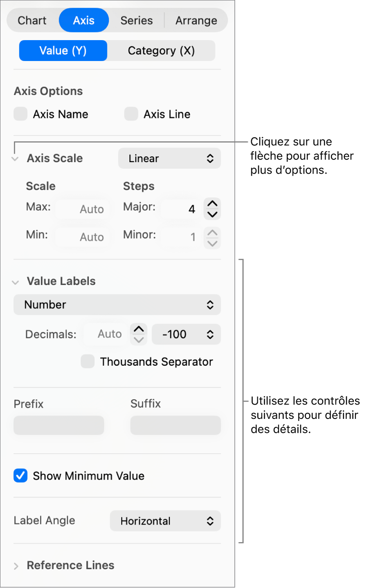Open the Number value labels dropdown

(x=117, y=305)
